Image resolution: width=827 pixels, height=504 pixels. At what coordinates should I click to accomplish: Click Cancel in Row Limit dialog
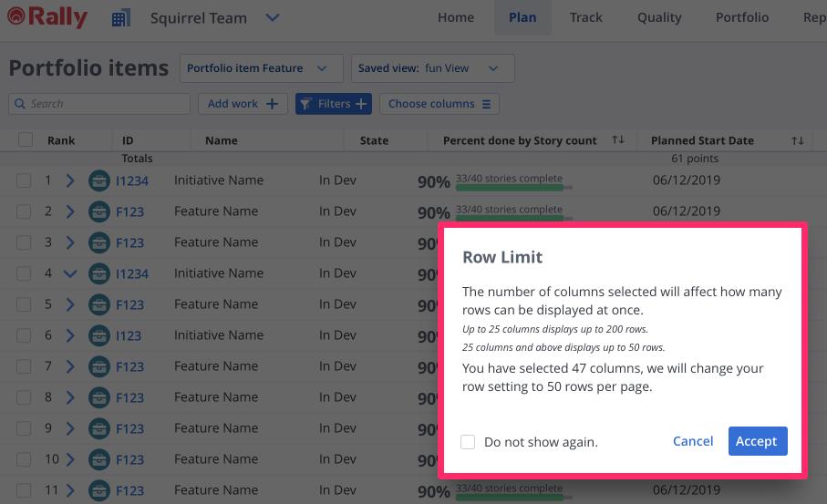(x=692, y=441)
